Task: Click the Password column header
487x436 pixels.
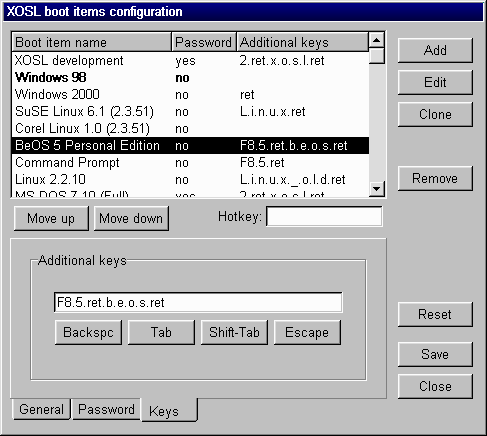Action: tap(204, 42)
